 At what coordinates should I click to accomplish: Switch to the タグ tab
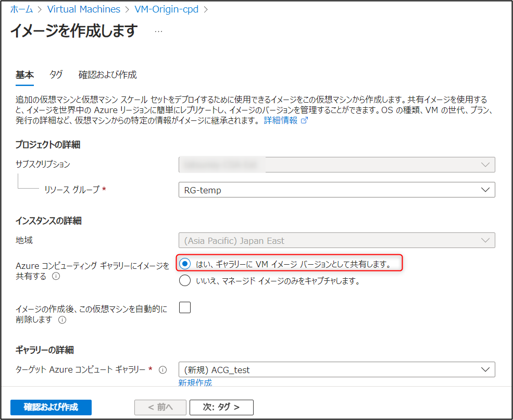[56, 75]
